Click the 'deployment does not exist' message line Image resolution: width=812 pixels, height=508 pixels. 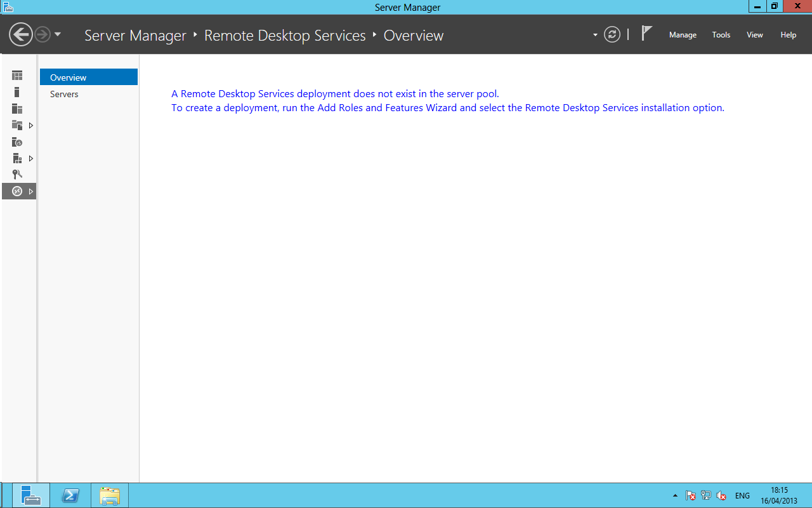point(335,93)
